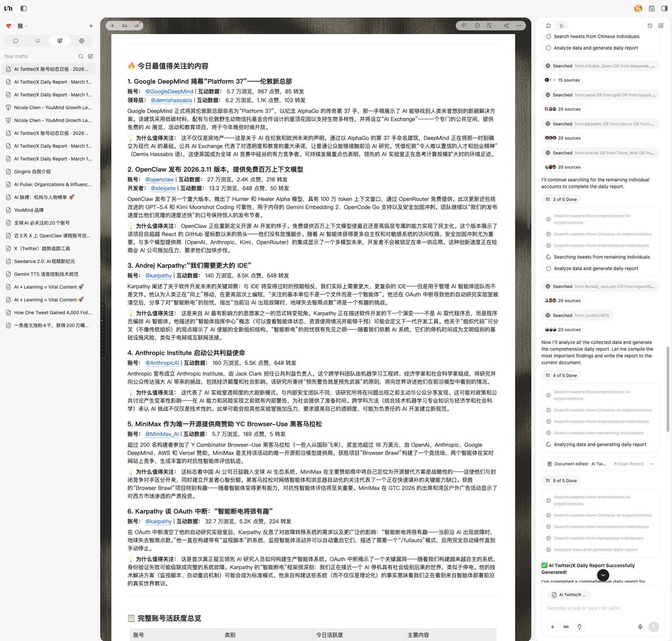Send the message arrow button
Viewport: 672px width, 641px height.
pyautogui.click(x=654, y=627)
